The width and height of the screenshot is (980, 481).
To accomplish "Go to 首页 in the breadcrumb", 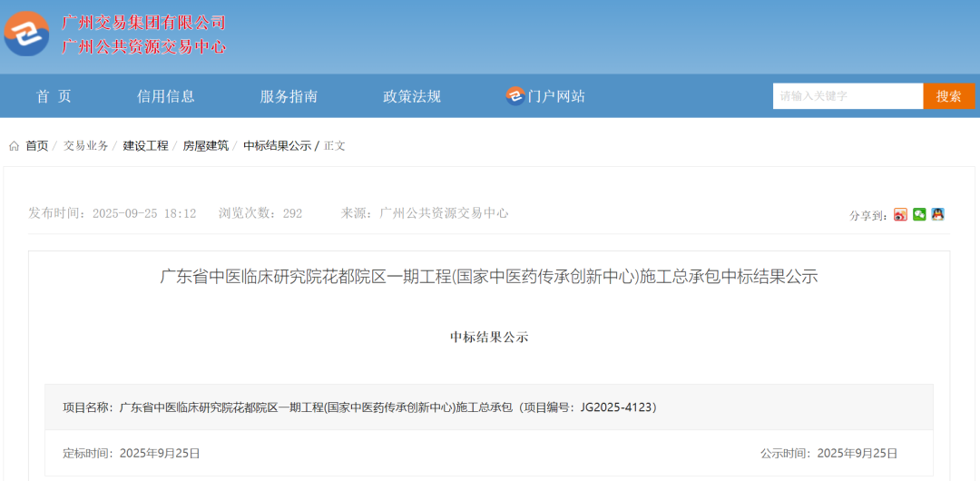I will (x=37, y=145).
